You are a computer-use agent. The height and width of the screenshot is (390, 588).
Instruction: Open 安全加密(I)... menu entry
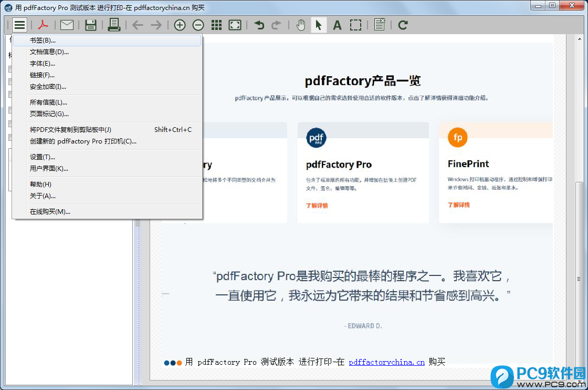(x=107, y=87)
